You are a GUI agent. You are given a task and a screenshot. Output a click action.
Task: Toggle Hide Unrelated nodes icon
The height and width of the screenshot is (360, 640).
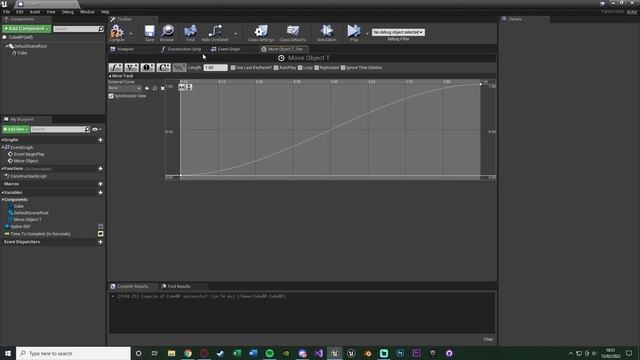point(215,33)
